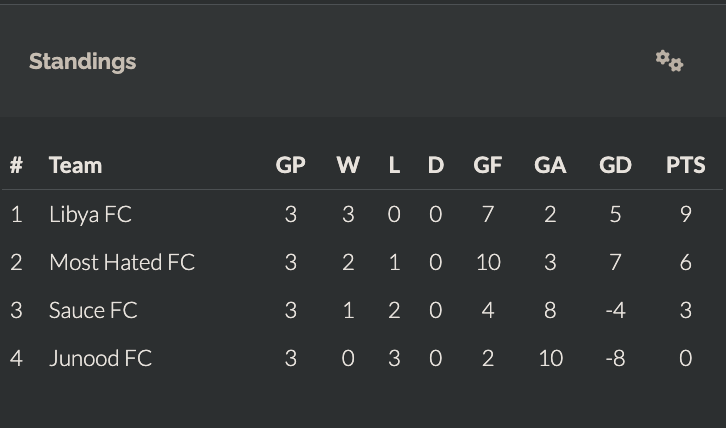The width and height of the screenshot is (726, 428).
Task: Sort by GF column header
Action: pyautogui.click(x=488, y=165)
